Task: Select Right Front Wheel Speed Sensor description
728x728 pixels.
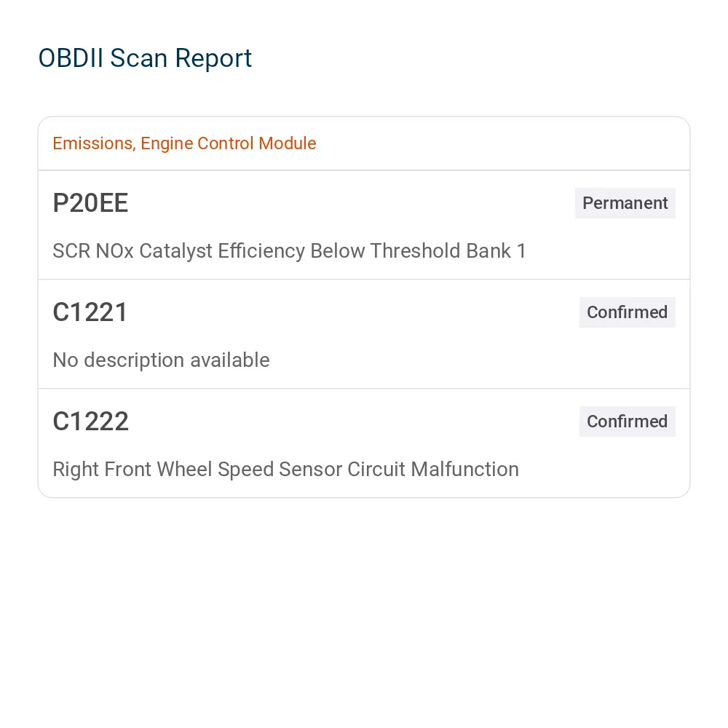Action: (x=285, y=469)
